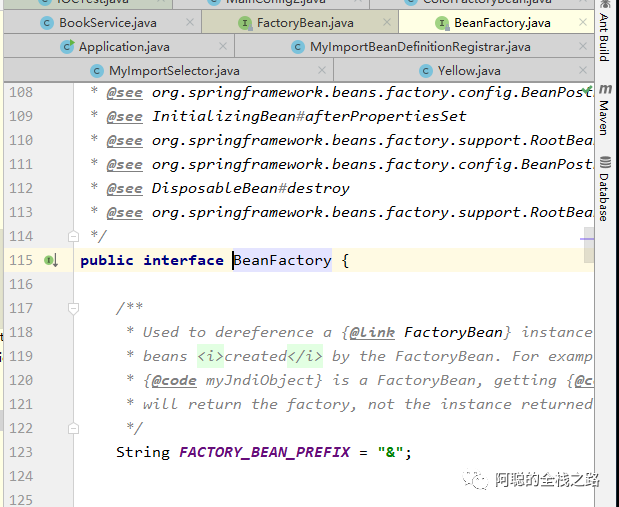Open the Ant Build tool window
The height and width of the screenshot is (507, 619).
click(604, 31)
